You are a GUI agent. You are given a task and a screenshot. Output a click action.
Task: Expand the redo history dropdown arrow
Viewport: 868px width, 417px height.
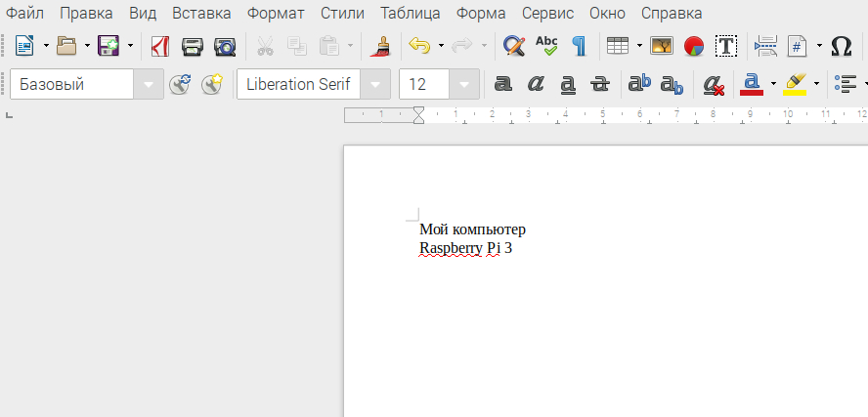(484, 45)
